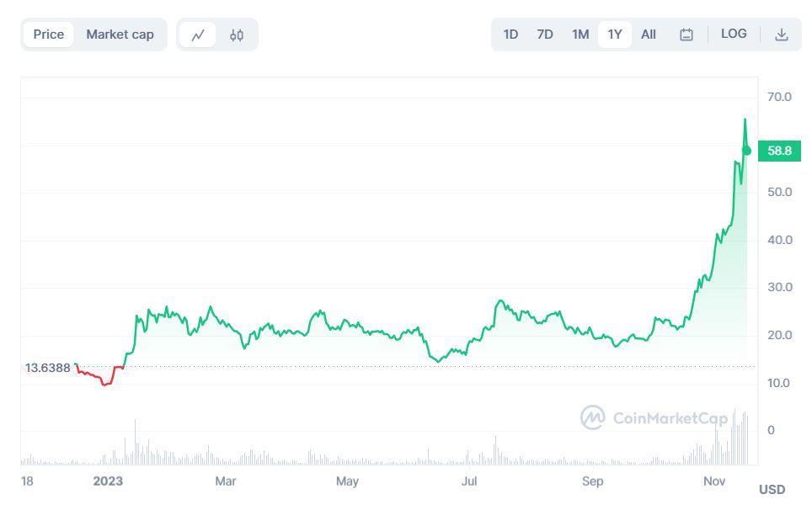Switch to the Market cap view
The height and width of the screenshot is (510, 812).
point(120,35)
